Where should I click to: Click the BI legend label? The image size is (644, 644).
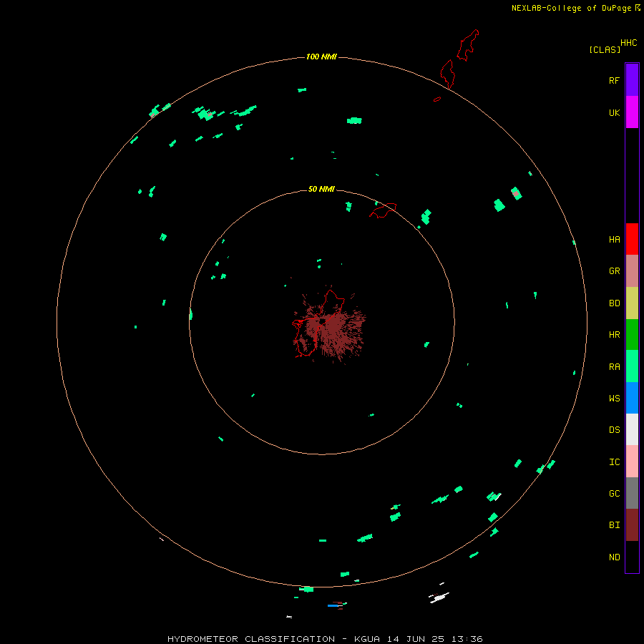[614, 525]
